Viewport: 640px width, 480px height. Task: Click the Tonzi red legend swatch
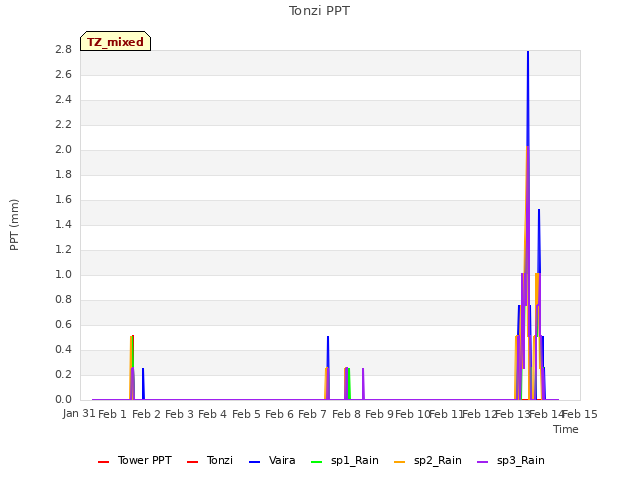pos(192,462)
